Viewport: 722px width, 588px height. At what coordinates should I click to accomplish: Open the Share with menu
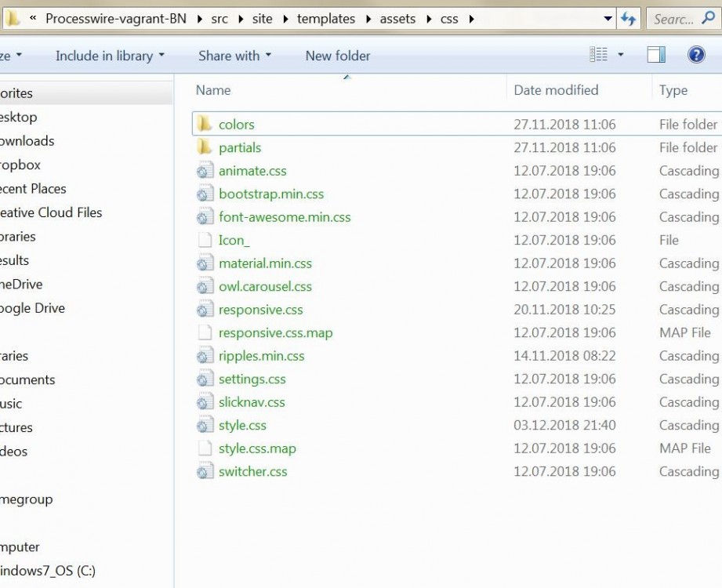pos(234,56)
